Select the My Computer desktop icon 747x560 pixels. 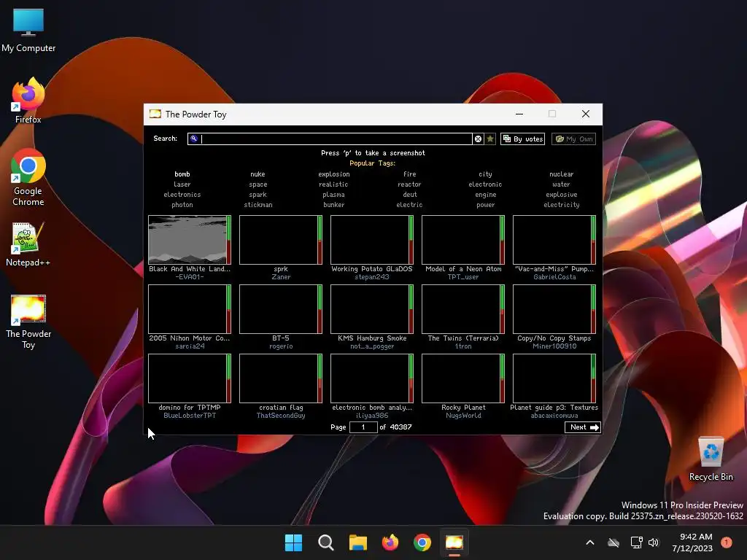click(28, 29)
